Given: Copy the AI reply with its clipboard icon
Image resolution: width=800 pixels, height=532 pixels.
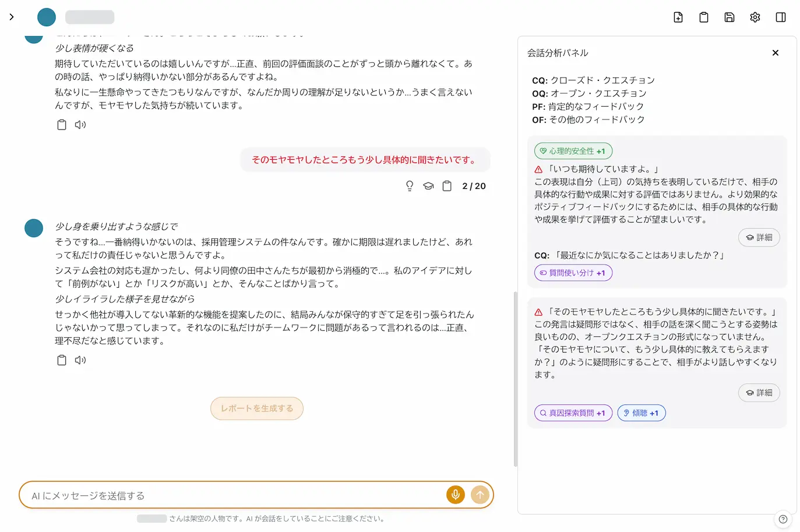Looking at the screenshot, I should (62, 360).
